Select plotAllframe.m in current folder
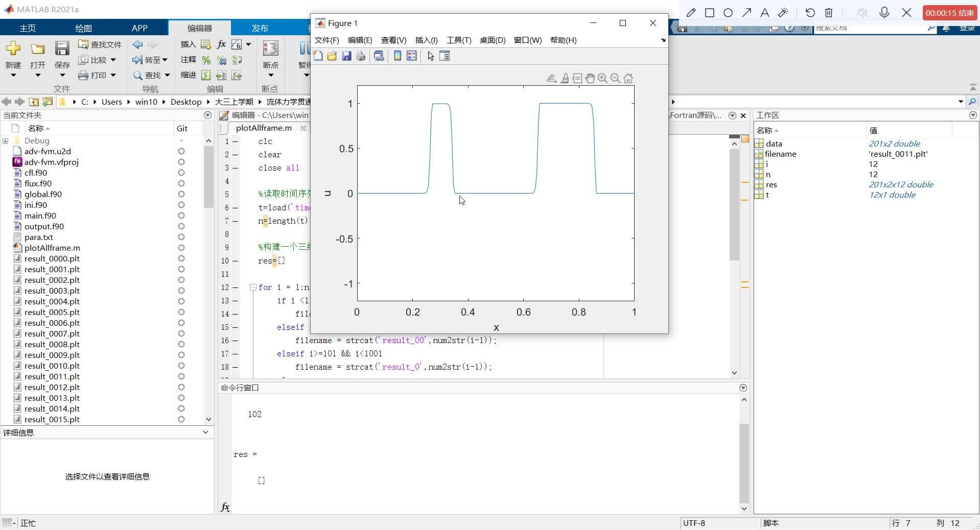The width and height of the screenshot is (980, 530). 52,248
